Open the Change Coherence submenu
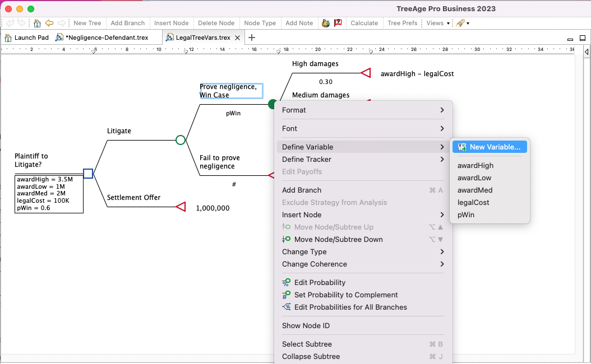The image size is (591, 364). (363, 264)
